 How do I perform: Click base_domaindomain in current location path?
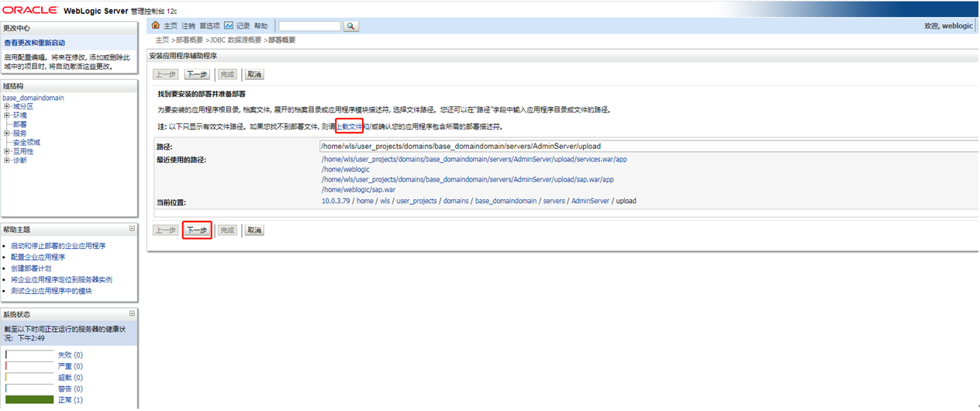click(x=506, y=201)
